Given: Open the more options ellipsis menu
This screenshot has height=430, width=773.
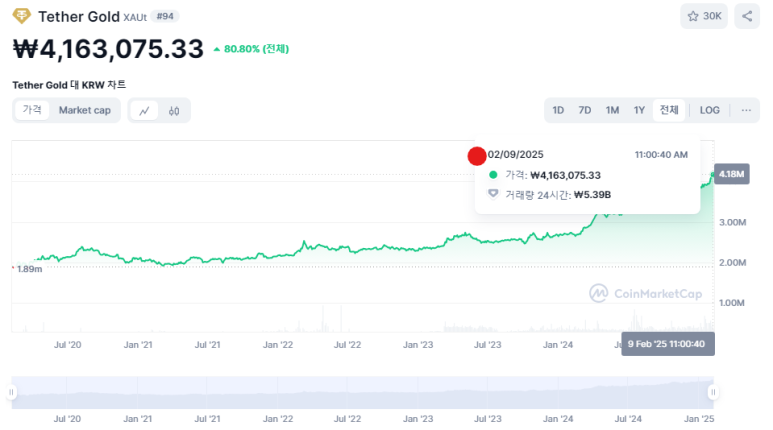Looking at the screenshot, I should click(x=746, y=110).
